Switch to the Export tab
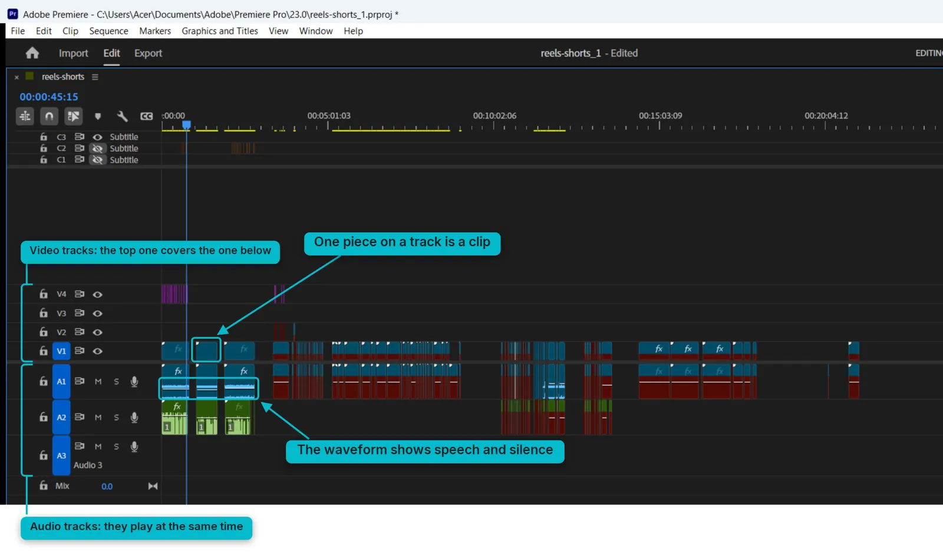The image size is (943, 560). coord(148,53)
